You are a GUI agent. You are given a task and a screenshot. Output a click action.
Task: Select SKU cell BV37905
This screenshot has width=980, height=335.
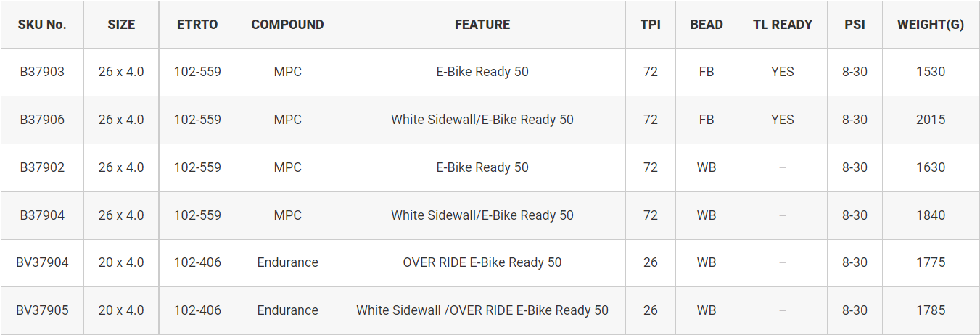click(42, 310)
